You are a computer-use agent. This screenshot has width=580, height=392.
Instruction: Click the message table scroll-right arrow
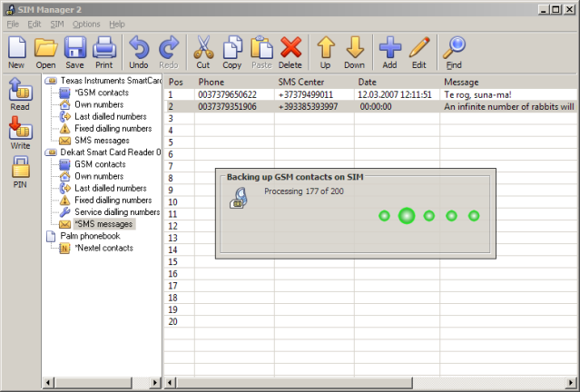tap(572, 382)
